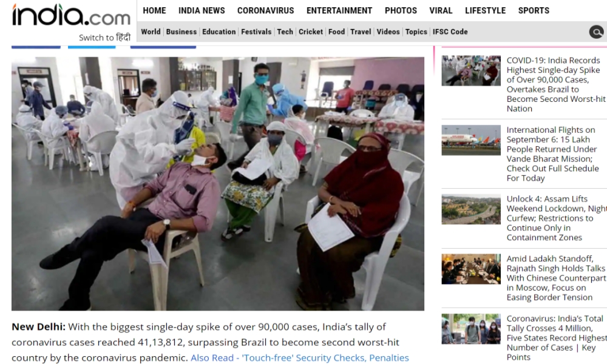The image size is (607, 364).
Task: Open Rajnath Singh Ladakh Standoff article
Action: [556, 278]
